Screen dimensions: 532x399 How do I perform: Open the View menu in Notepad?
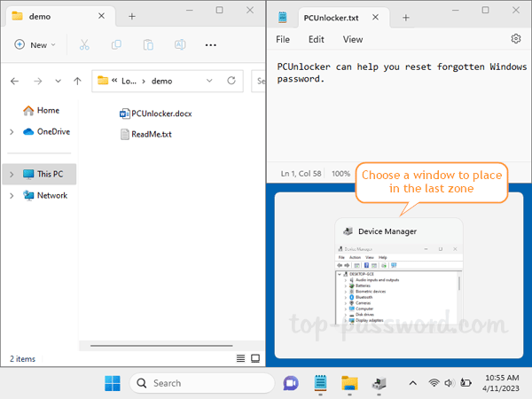[353, 39]
